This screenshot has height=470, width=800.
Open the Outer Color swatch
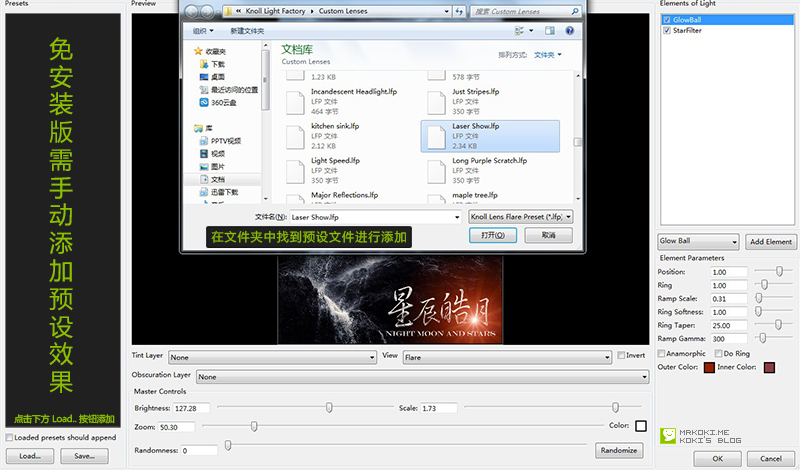(709, 367)
